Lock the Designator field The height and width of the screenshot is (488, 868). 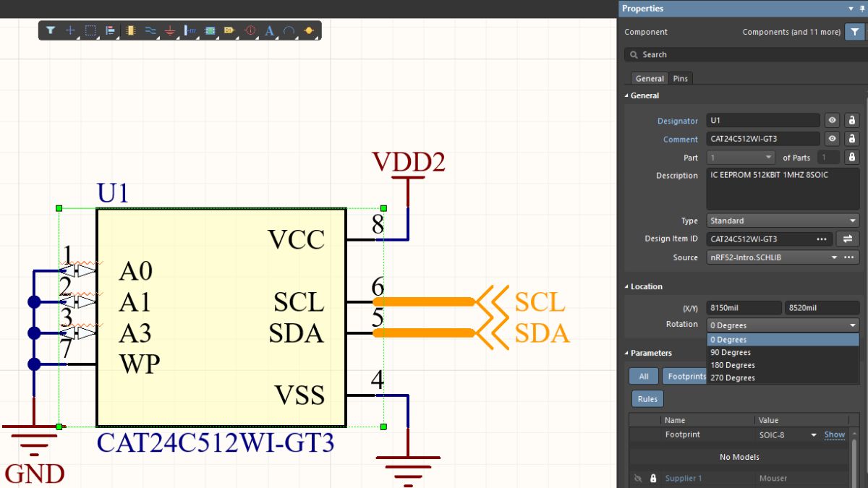point(851,121)
